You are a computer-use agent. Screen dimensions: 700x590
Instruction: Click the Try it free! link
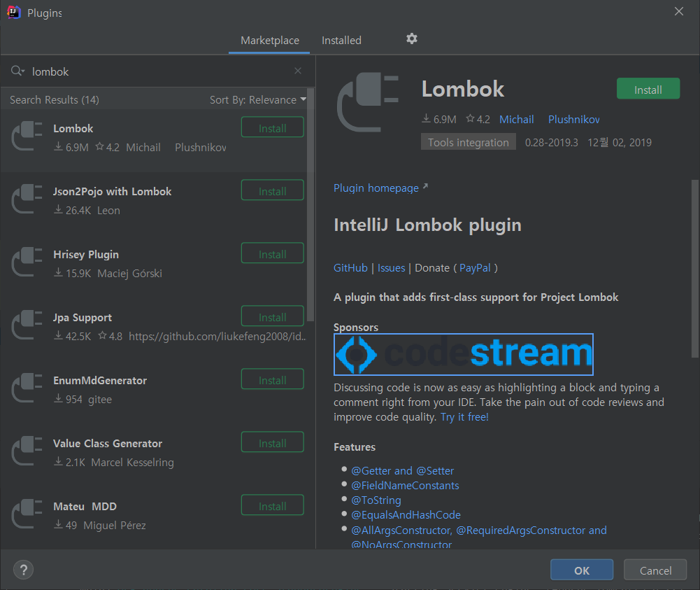[464, 416]
